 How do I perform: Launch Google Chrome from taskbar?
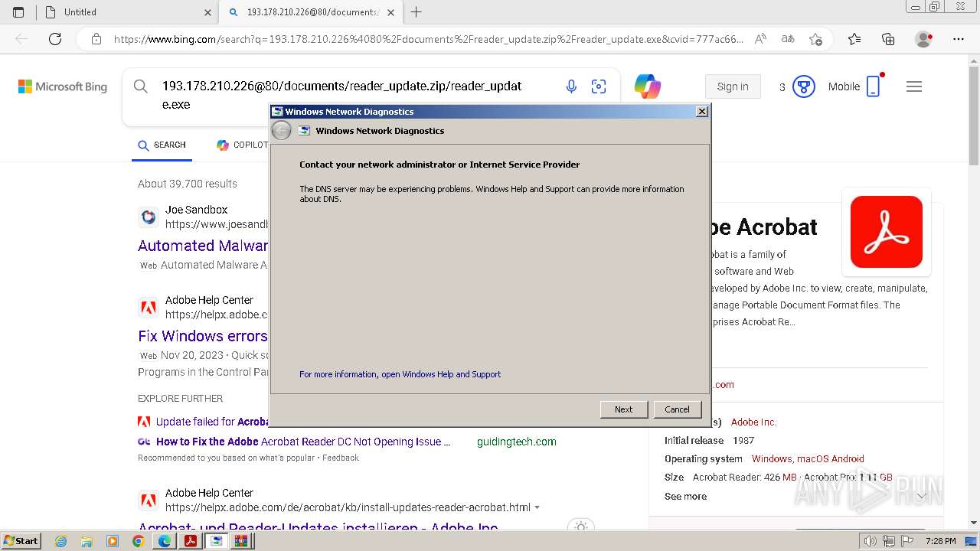(x=138, y=541)
